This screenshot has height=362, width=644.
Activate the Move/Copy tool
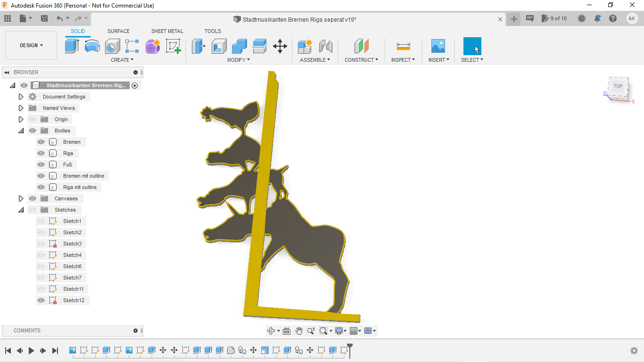click(x=280, y=46)
